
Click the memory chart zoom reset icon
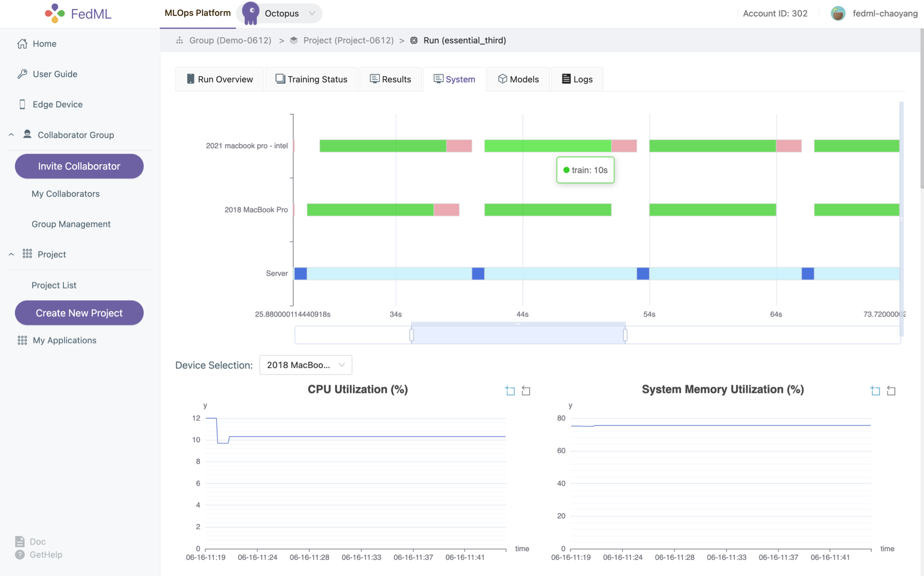891,391
